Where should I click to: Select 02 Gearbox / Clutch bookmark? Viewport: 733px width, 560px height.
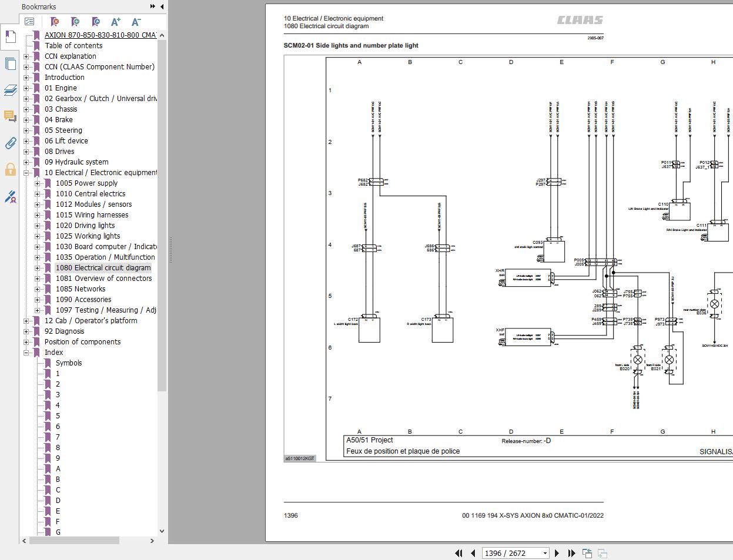click(x=101, y=99)
